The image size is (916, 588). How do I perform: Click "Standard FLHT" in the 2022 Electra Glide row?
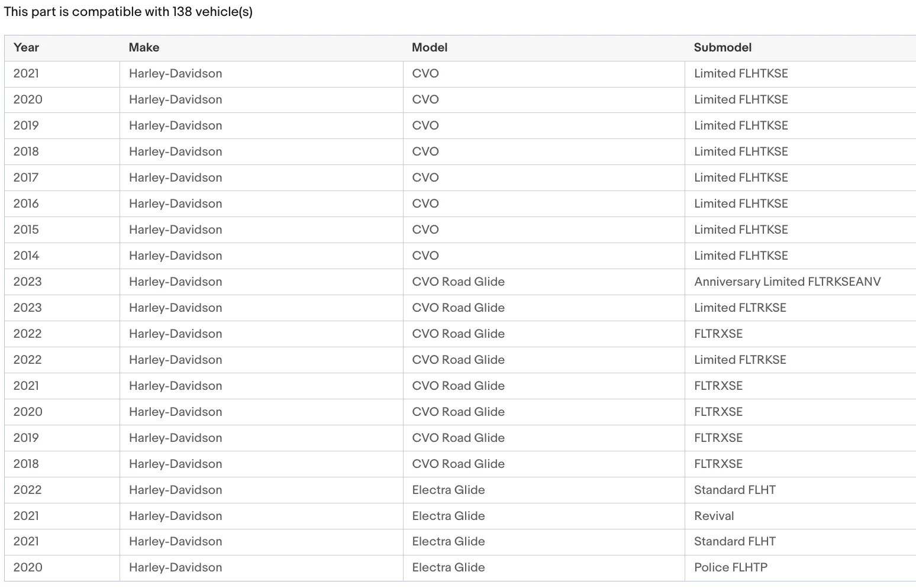coord(734,490)
